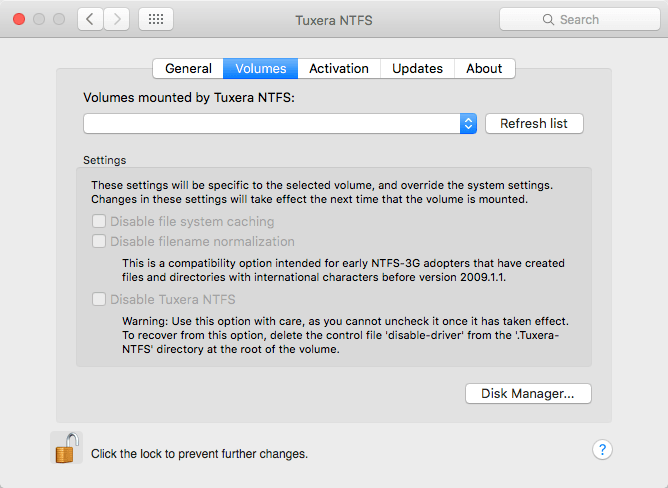Click the lock icon to prevent changes
This screenshot has width=668, height=488.
coord(67,448)
